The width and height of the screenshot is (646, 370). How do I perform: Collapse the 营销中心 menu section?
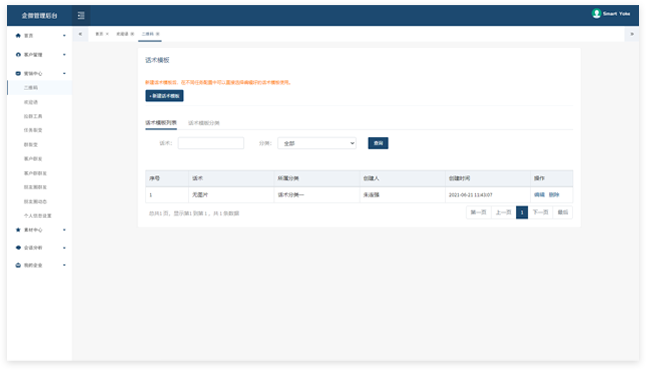point(64,73)
